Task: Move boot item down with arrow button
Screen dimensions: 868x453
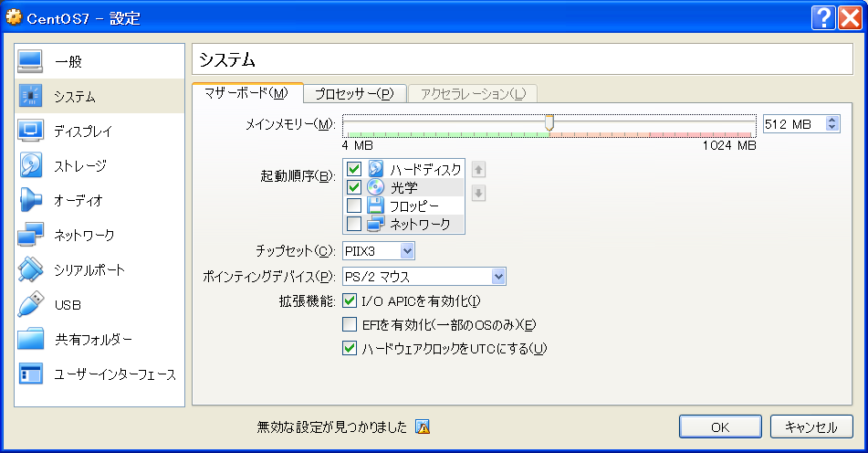Action: (x=479, y=194)
